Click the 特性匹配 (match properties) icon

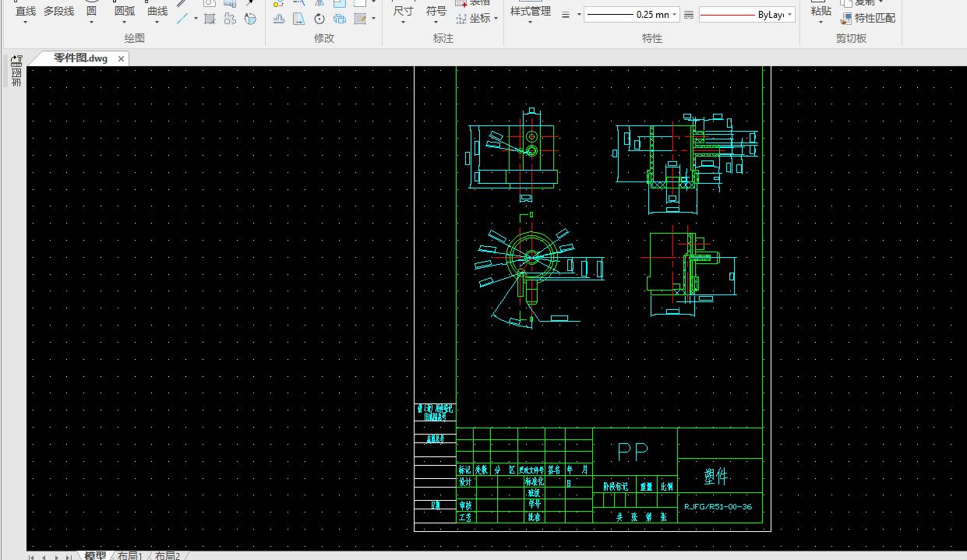846,19
